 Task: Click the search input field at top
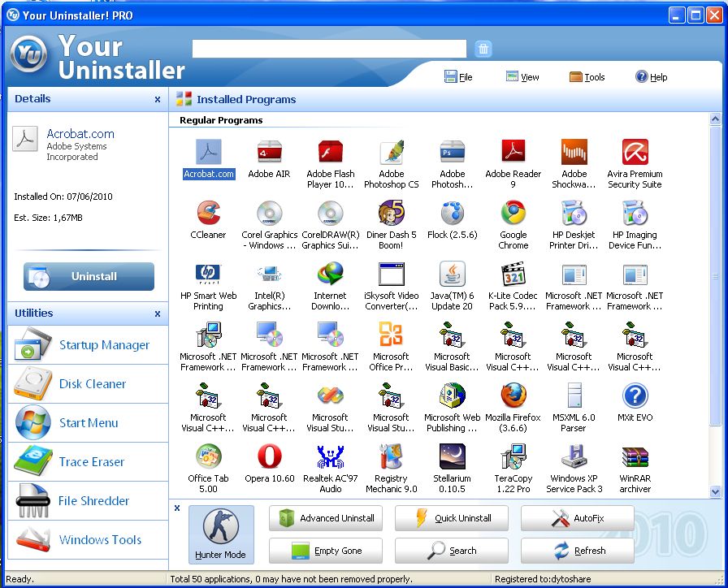(329, 48)
